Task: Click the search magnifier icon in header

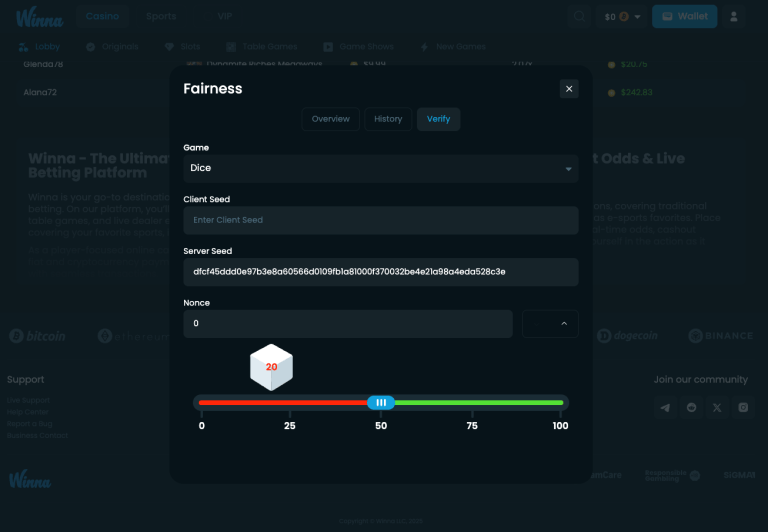Action: pyautogui.click(x=580, y=17)
